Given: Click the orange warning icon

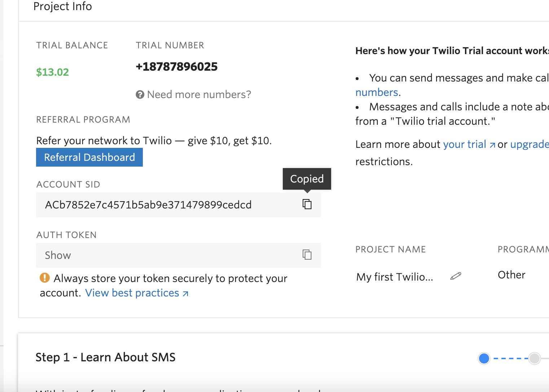Looking at the screenshot, I should pos(44,278).
